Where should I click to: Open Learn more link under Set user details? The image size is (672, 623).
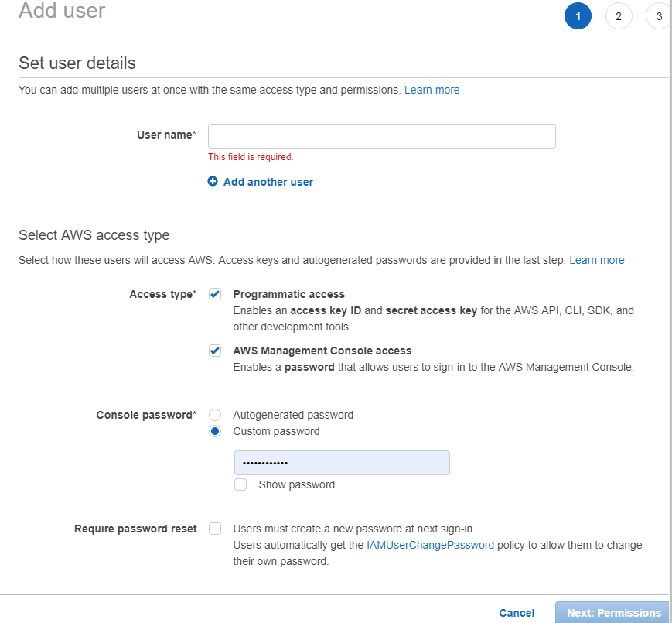[432, 90]
